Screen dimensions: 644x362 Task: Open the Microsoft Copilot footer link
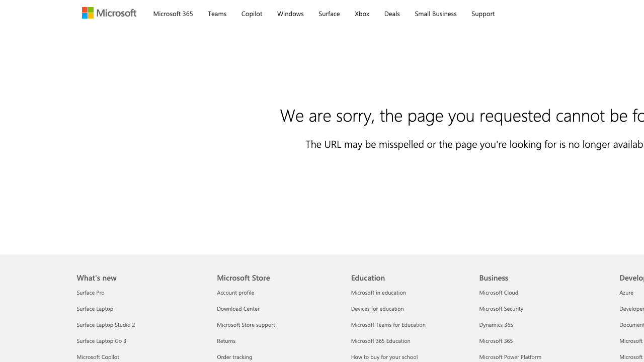[98, 357]
